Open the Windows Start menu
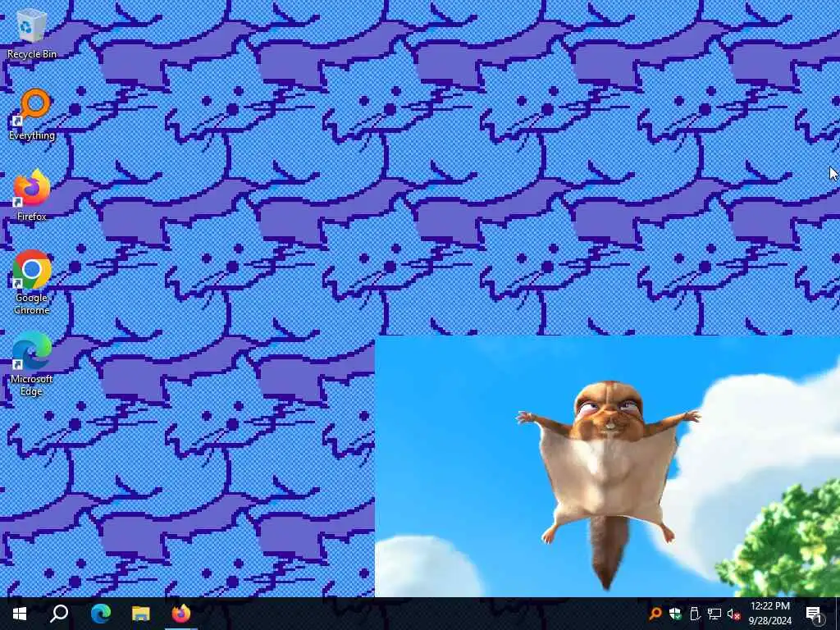The height and width of the screenshot is (630, 840). coord(20,614)
